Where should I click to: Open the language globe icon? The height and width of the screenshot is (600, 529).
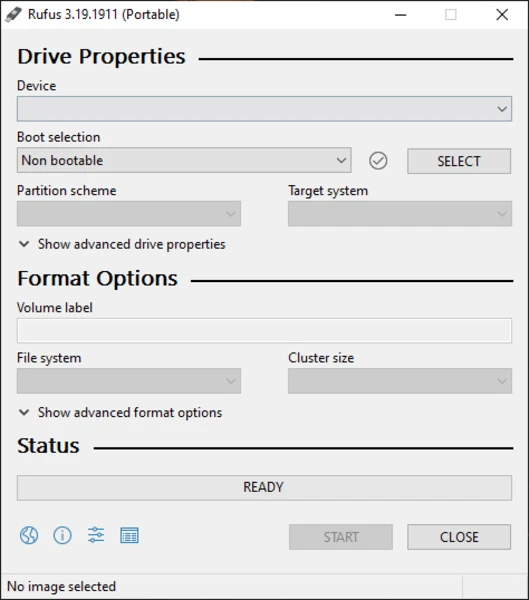(x=29, y=535)
